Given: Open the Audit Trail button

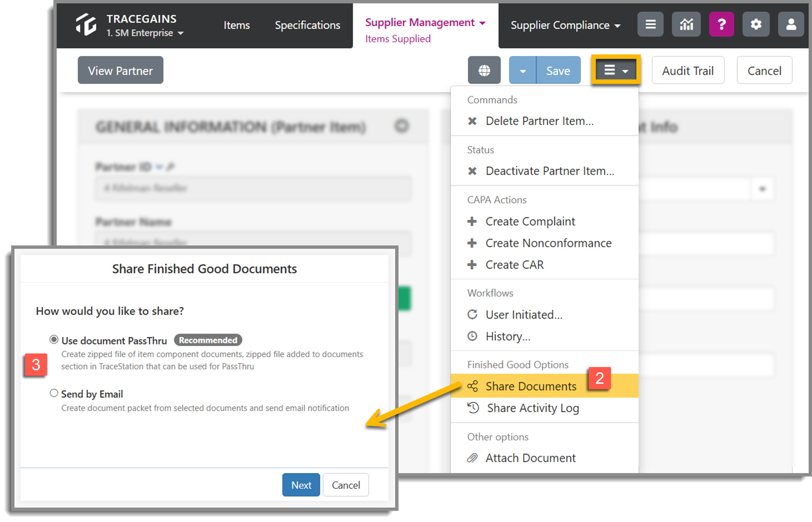Looking at the screenshot, I should tap(688, 71).
